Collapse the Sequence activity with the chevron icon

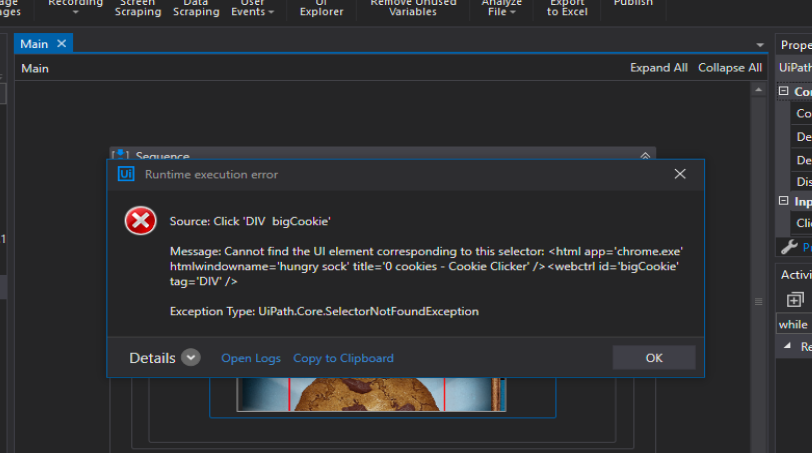click(645, 155)
